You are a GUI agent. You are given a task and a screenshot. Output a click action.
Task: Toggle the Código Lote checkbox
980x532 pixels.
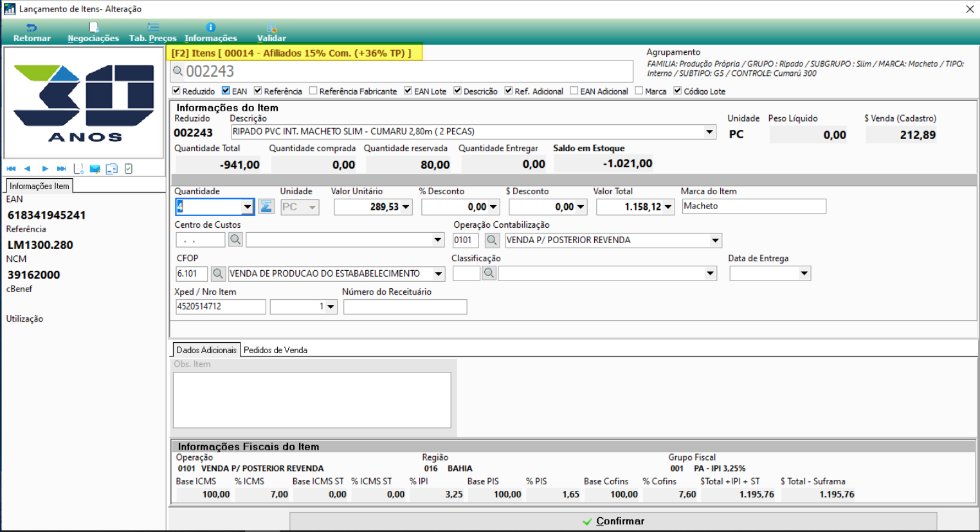click(677, 91)
